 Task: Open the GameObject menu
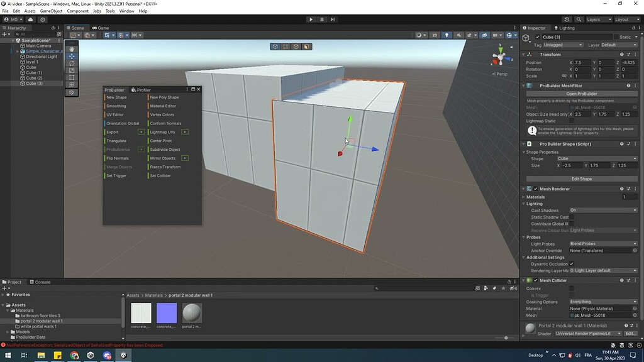[50, 11]
